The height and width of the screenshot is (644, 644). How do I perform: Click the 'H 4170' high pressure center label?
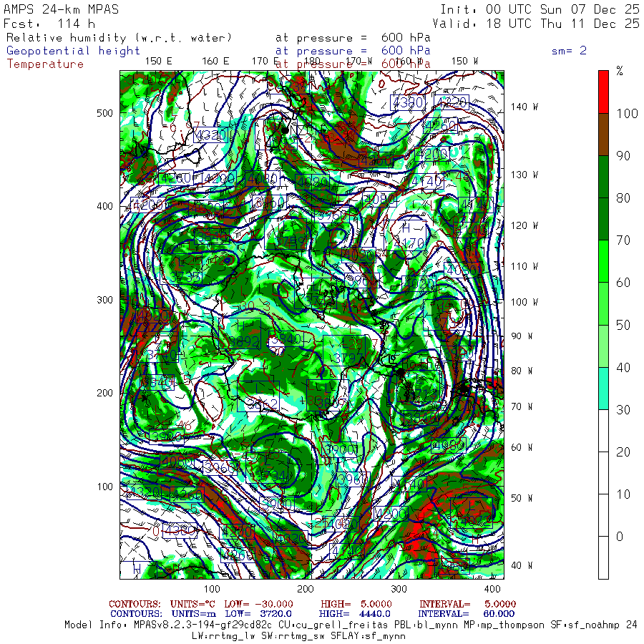[409, 237]
